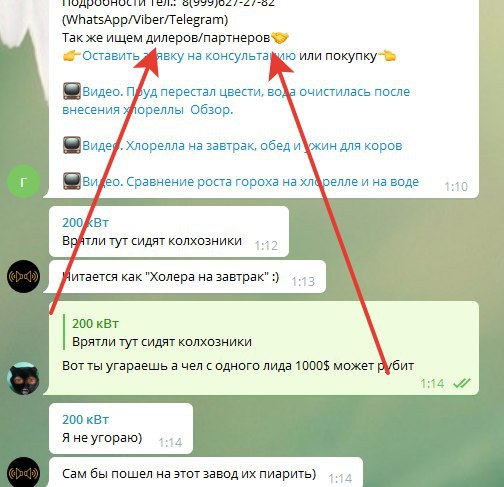
Task: Open the speaker-logo avatar beside "Холера на завтрак"
Action: click(23, 276)
